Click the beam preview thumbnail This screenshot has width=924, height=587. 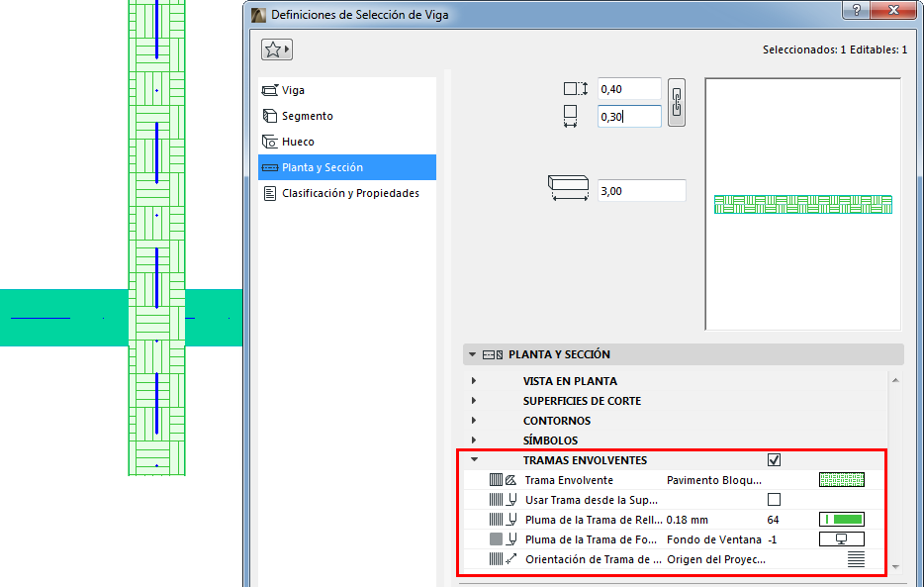click(802, 204)
